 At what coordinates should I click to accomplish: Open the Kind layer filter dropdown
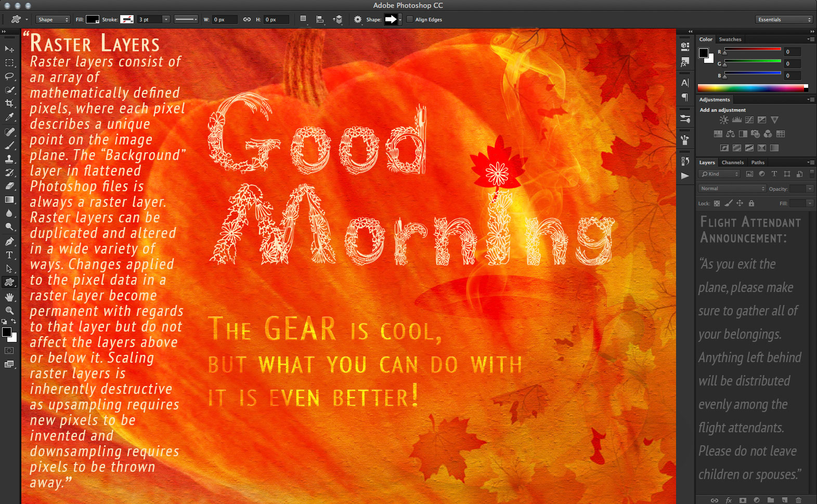coord(719,174)
